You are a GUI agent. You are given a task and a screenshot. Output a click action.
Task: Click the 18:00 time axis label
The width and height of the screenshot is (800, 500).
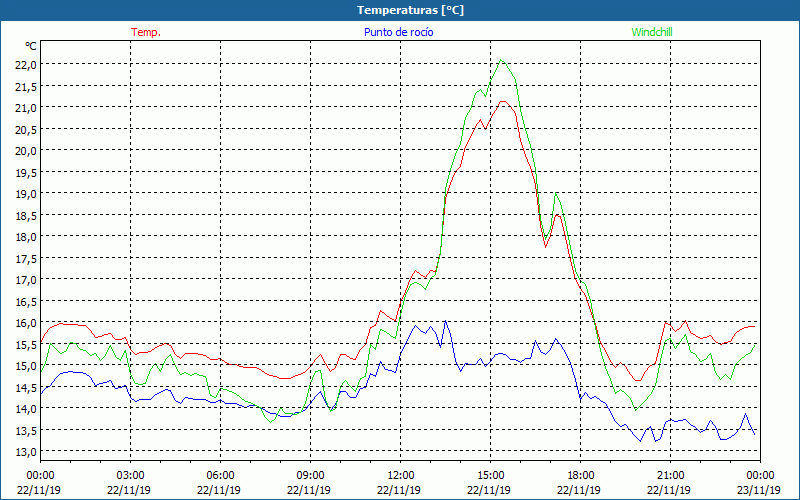[x=581, y=476]
